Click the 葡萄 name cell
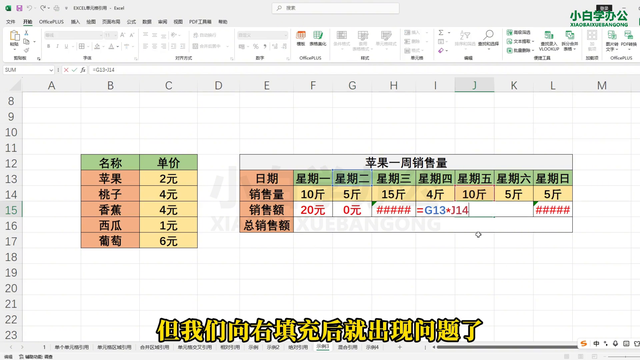Screen dimensions: 640x360 (110, 241)
